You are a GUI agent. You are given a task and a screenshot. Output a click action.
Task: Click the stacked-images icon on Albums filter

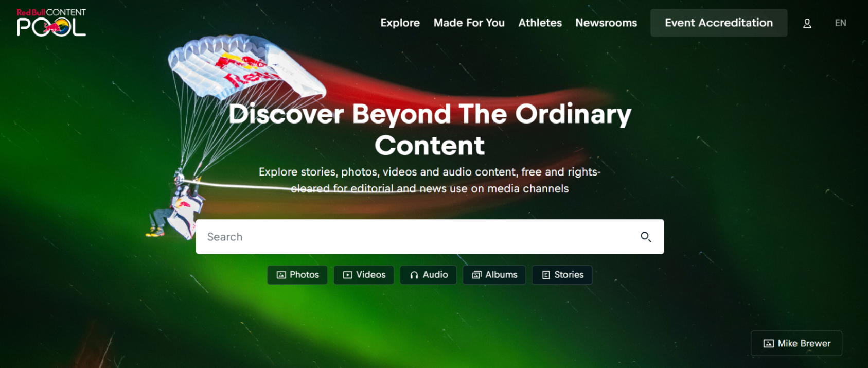coord(477,275)
